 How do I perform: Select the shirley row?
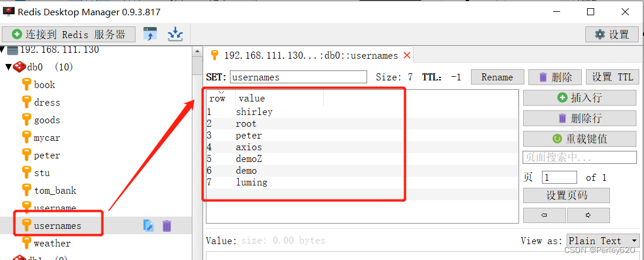pyautogui.click(x=362, y=112)
